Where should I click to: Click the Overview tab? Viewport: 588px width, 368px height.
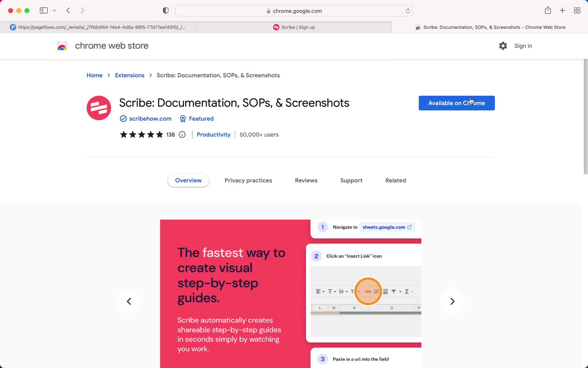(188, 180)
